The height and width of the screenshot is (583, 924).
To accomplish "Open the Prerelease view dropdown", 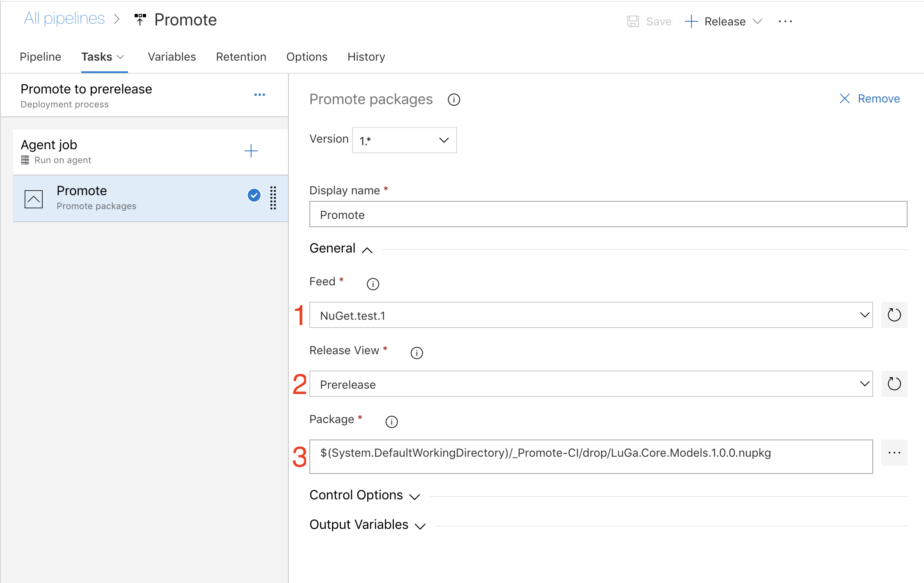I will pyautogui.click(x=591, y=384).
